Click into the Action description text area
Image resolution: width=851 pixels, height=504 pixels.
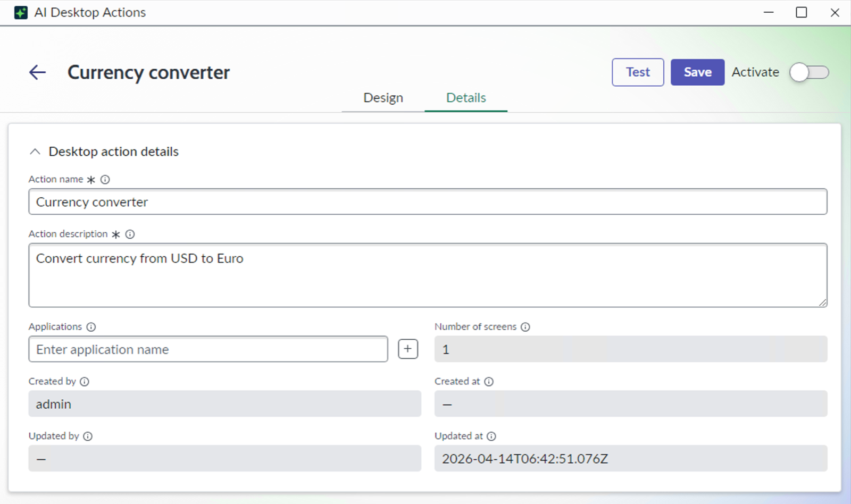click(x=428, y=275)
